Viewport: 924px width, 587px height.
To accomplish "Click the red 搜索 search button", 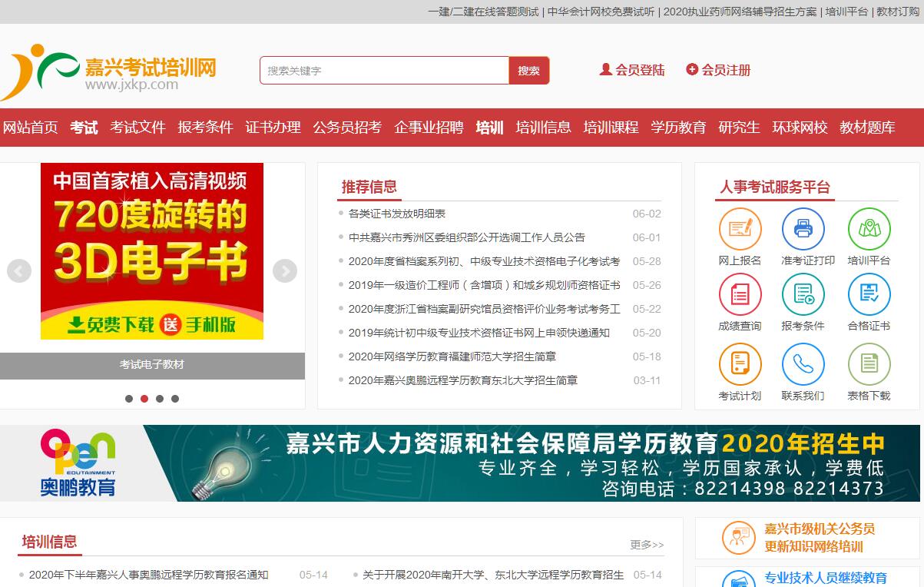I will click(528, 71).
